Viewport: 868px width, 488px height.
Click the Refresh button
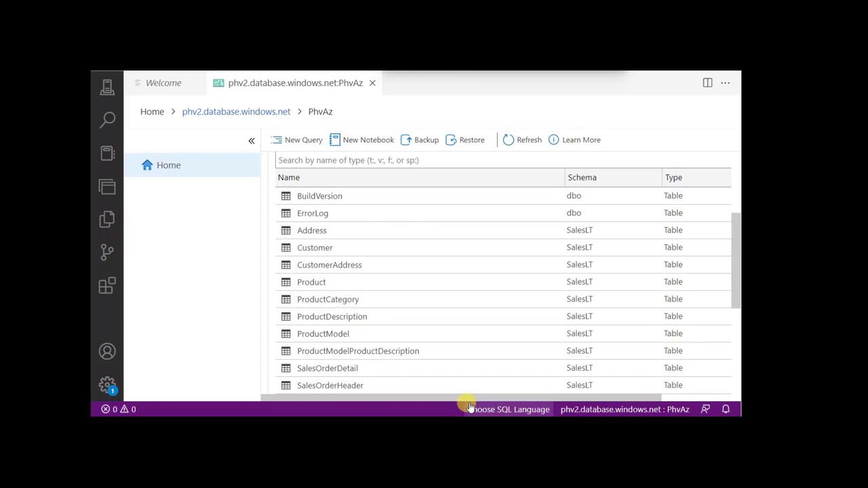[x=522, y=140]
